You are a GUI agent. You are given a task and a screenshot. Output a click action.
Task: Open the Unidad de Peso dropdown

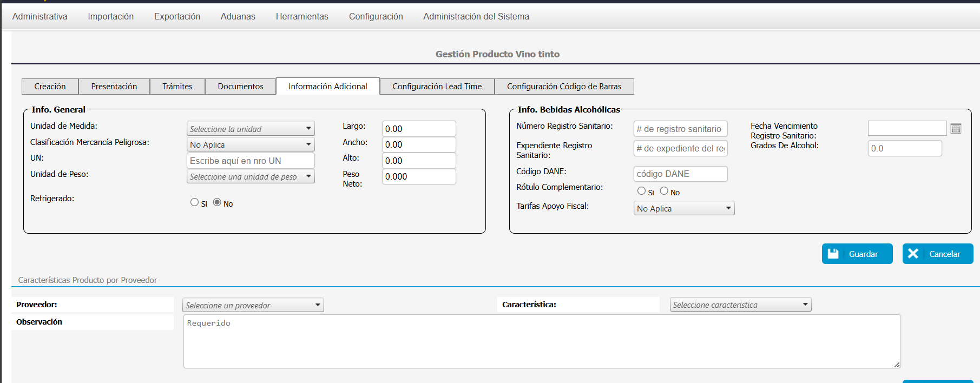click(x=251, y=176)
